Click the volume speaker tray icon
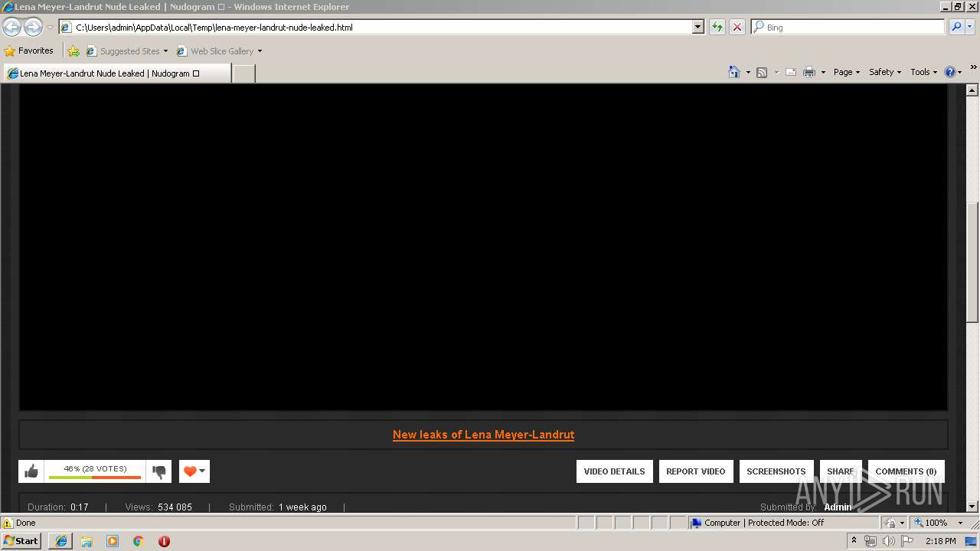Screen dimensions: 980x551 889,541
